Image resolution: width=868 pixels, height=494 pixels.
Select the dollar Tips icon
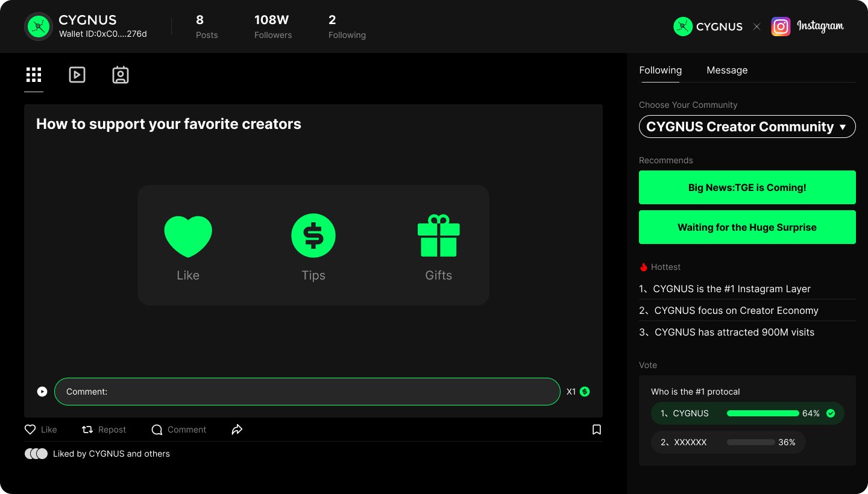pyautogui.click(x=313, y=236)
